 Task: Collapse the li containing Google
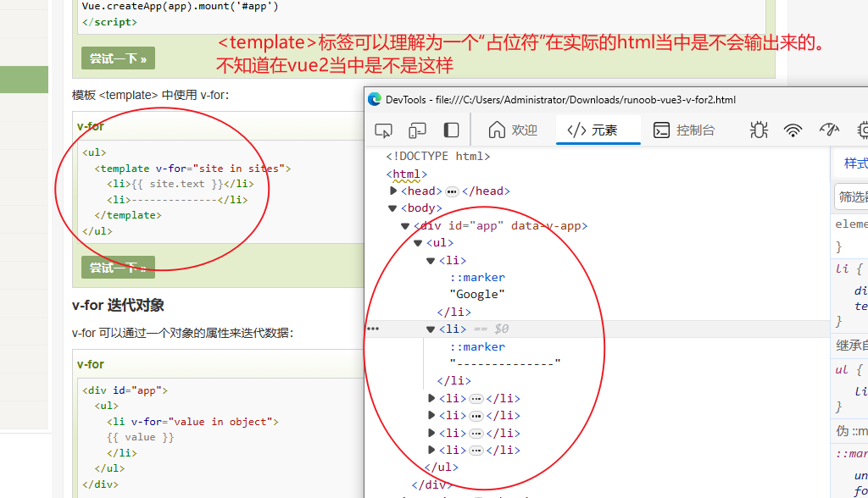[x=431, y=261]
